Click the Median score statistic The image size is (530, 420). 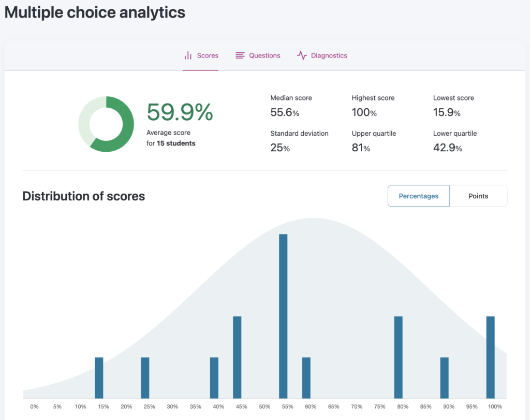(291, 106)
